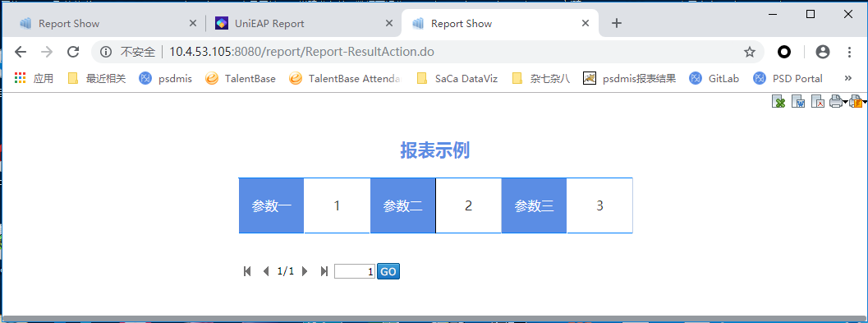
Task: Go back to the previous page
Action: click(21, 52)
